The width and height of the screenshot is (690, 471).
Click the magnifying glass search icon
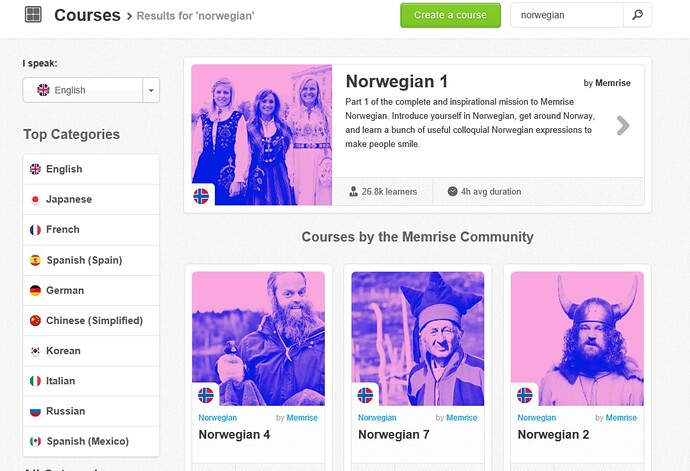point(637,15)
